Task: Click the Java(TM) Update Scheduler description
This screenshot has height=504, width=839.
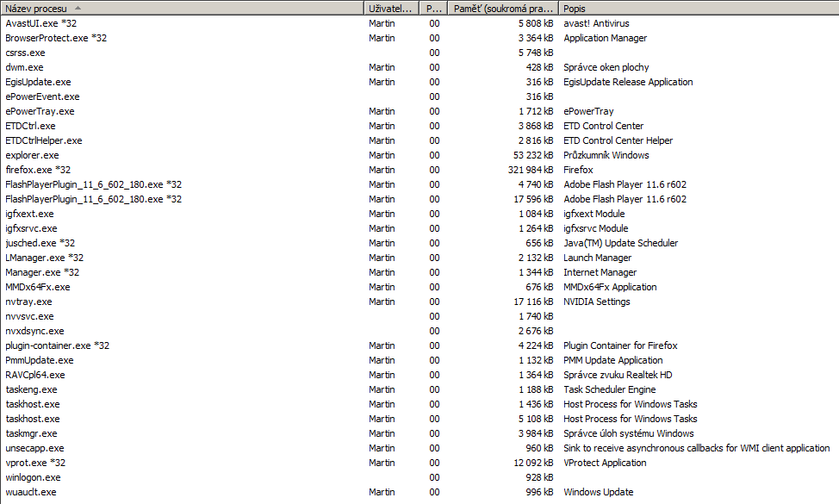Action: [x=621, y=243]
